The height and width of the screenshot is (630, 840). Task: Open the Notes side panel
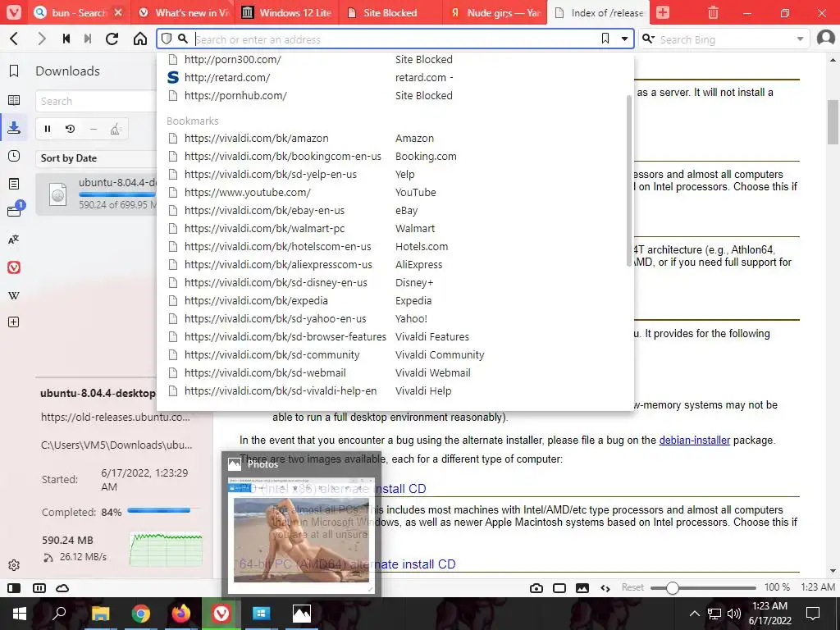coord(14,184)
